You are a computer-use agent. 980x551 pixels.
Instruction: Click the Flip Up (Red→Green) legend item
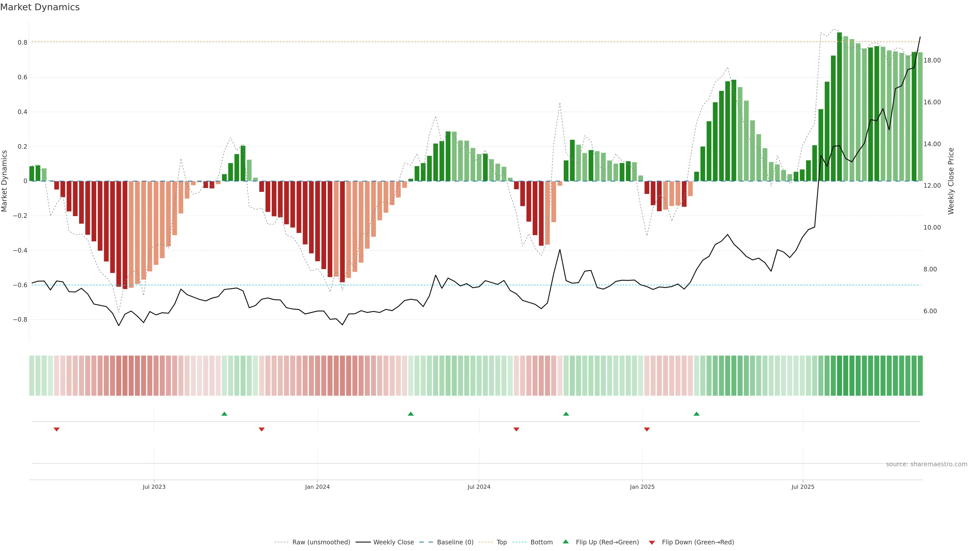point(607,542)
